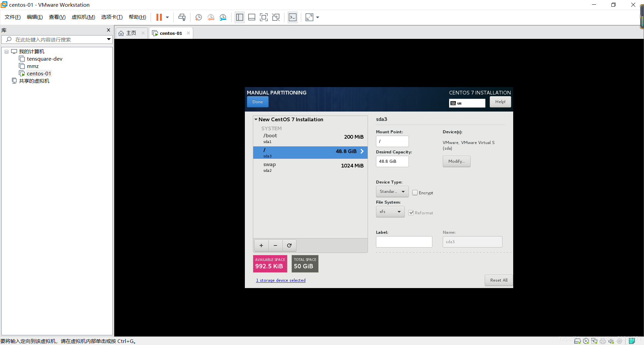This screenshot has height=345, width=644.
Task: Close the centos-01 tab
Action: 188,33
